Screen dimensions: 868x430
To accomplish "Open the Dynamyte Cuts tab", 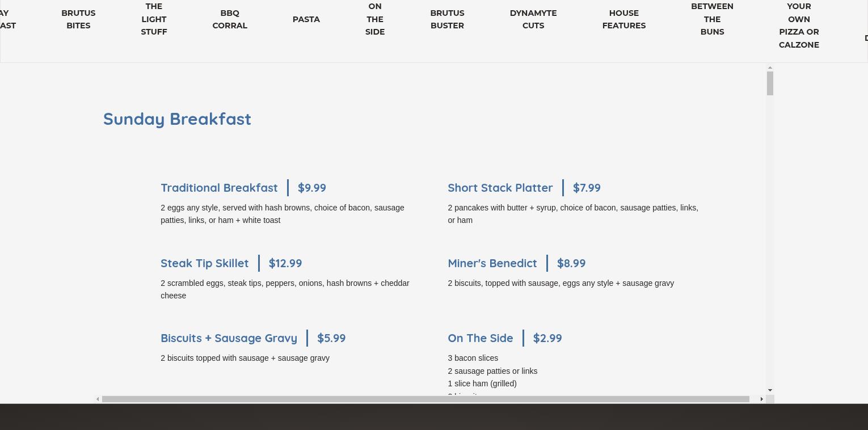I will pos(533,19).
